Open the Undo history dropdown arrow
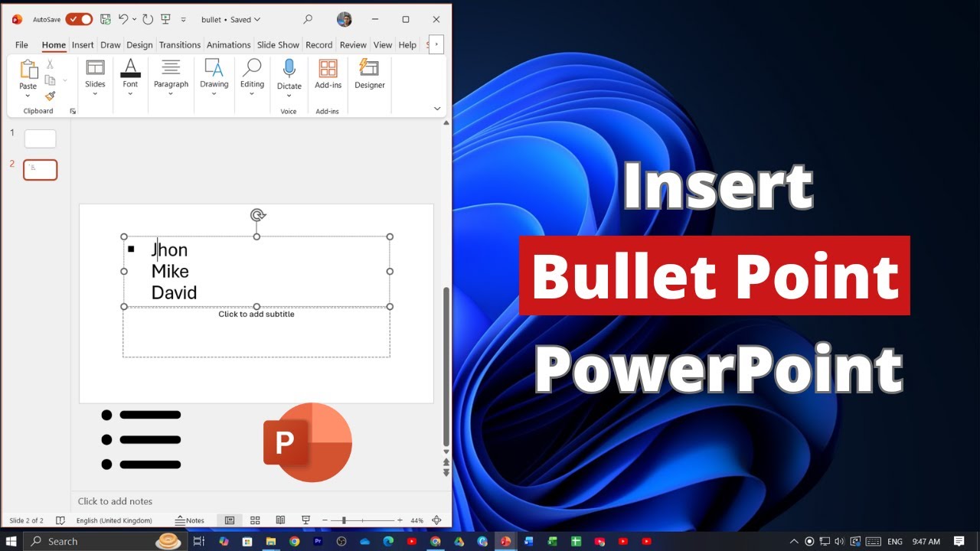 click(x=135, y=19)
